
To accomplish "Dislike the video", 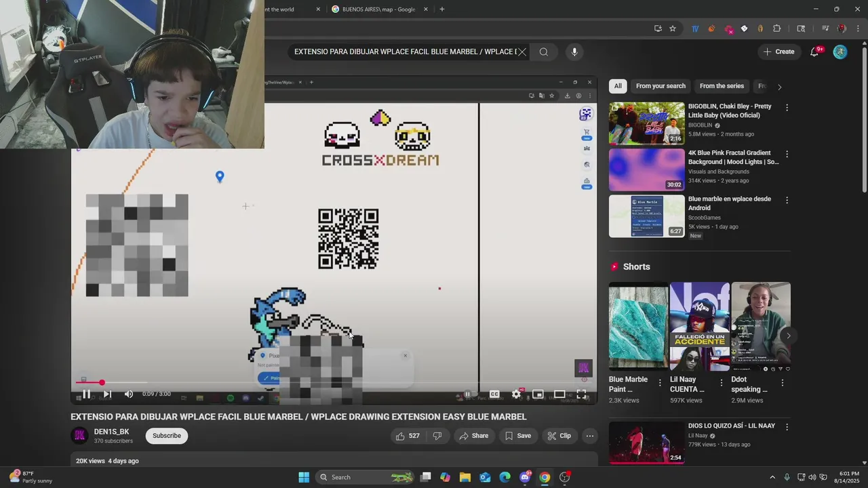I will (x=437, y=436).
